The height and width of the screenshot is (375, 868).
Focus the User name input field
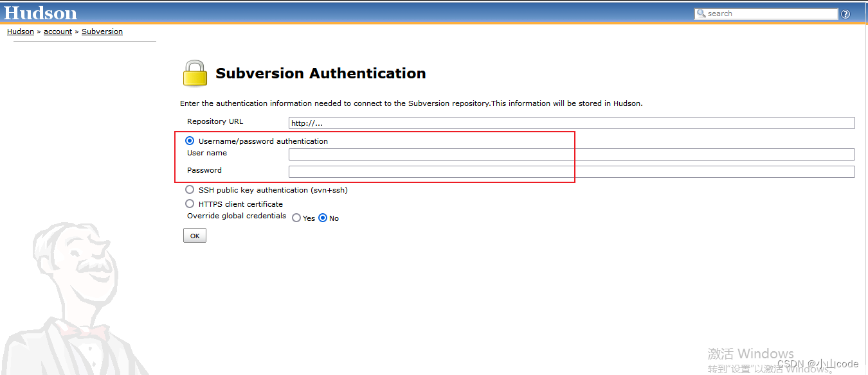[572, 154]
